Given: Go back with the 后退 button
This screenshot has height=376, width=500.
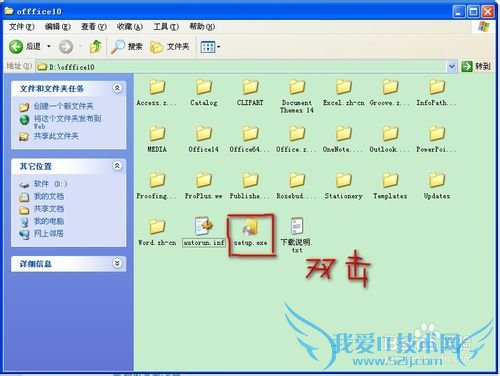Looking at the screenshot, I should pos(25,47).
